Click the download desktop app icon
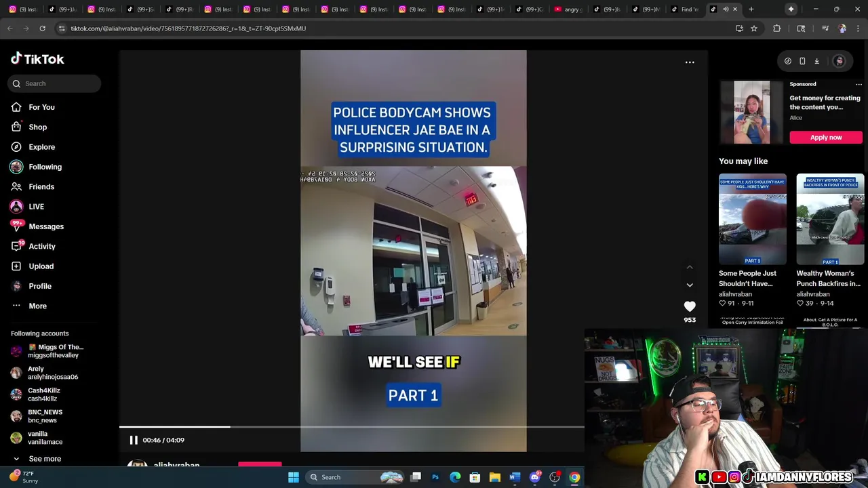The image size is (868, 488). pyautogui.click(x=817, y=61)
